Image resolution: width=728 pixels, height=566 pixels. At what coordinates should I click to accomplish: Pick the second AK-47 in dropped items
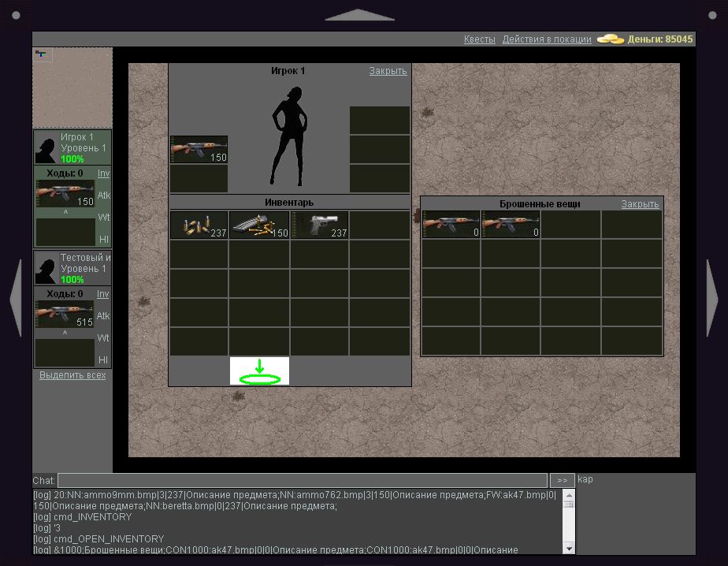tap(511, 225)
